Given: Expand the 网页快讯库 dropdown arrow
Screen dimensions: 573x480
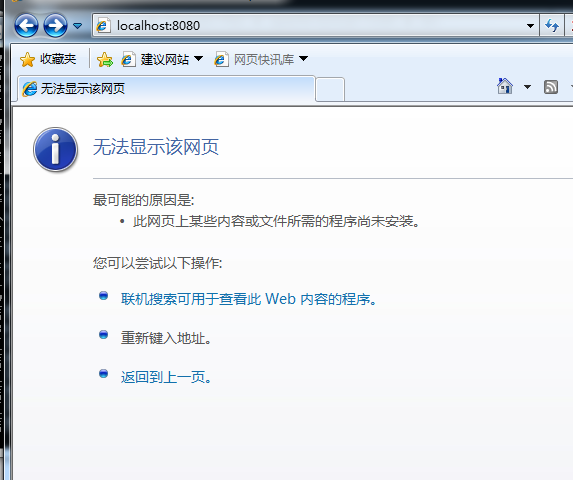Looking at the screenshot, I should pos(303,58).
